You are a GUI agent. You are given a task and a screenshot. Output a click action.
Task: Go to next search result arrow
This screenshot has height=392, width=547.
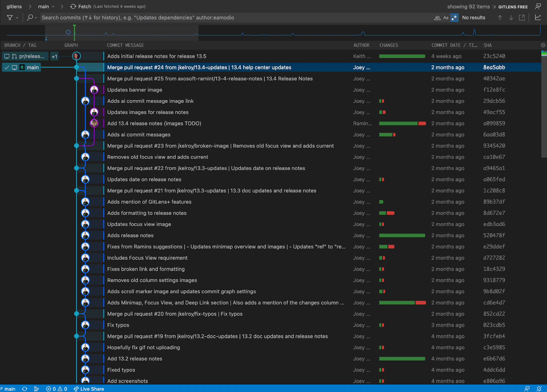tap(511, 17)
